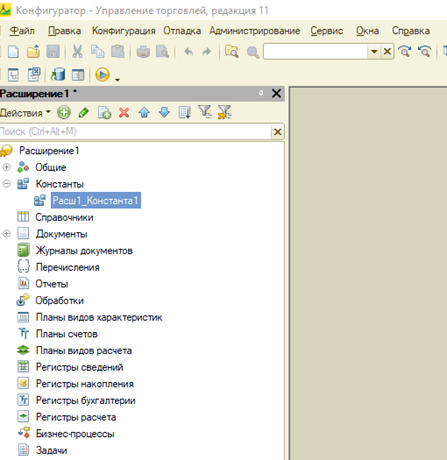
Task: Select the Перечисления tree item
Action: point(68,267)
